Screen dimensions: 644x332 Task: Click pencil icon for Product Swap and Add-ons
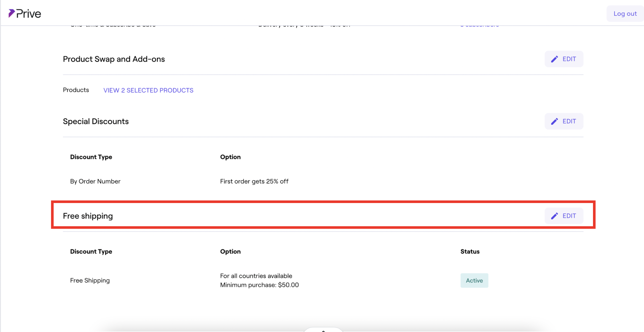click(x=554, y=59)
